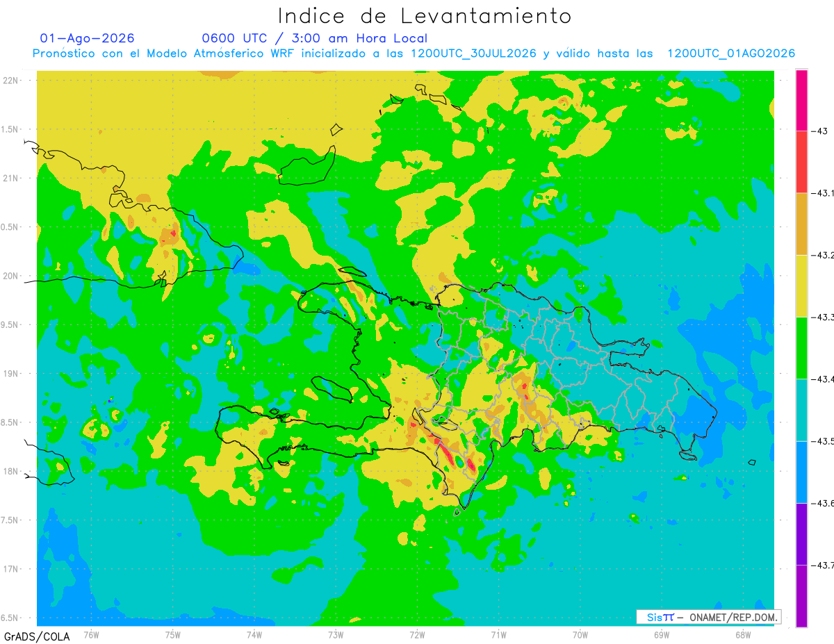Image resolution: width=834 pixels, height=644 pixels.
Task: Click the 'Pronóstico con el Modelo Atmósferico WRF' line
Action: [414, 53]
